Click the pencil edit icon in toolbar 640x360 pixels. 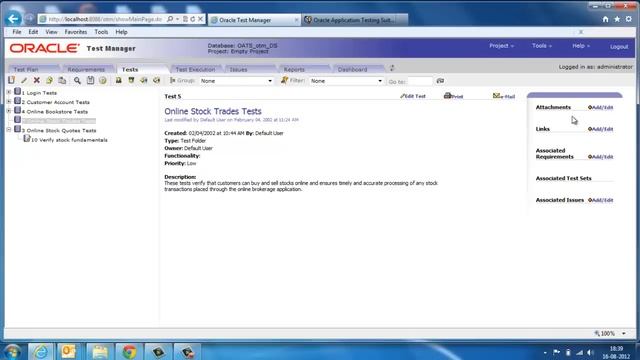click(24, 80)
